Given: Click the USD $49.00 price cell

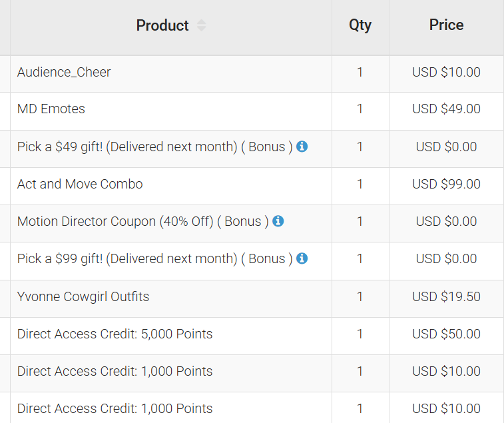Looking at the screenshot, I should tap(446, 109).
